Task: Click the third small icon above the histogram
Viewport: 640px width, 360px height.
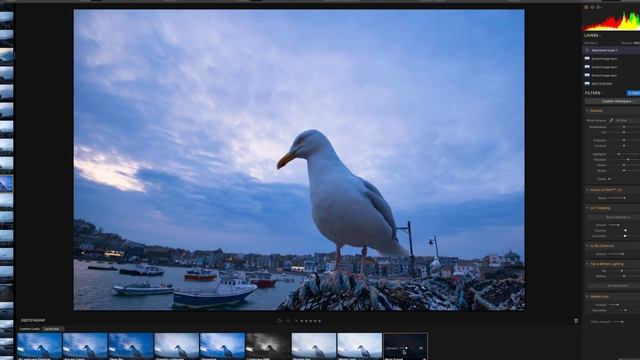Action: click(x=599, y=7)
